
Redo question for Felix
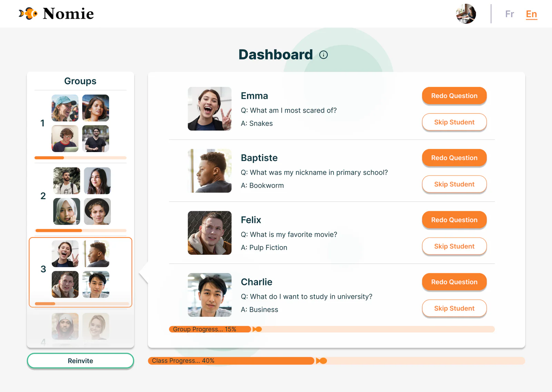click(x=454, y=220)
